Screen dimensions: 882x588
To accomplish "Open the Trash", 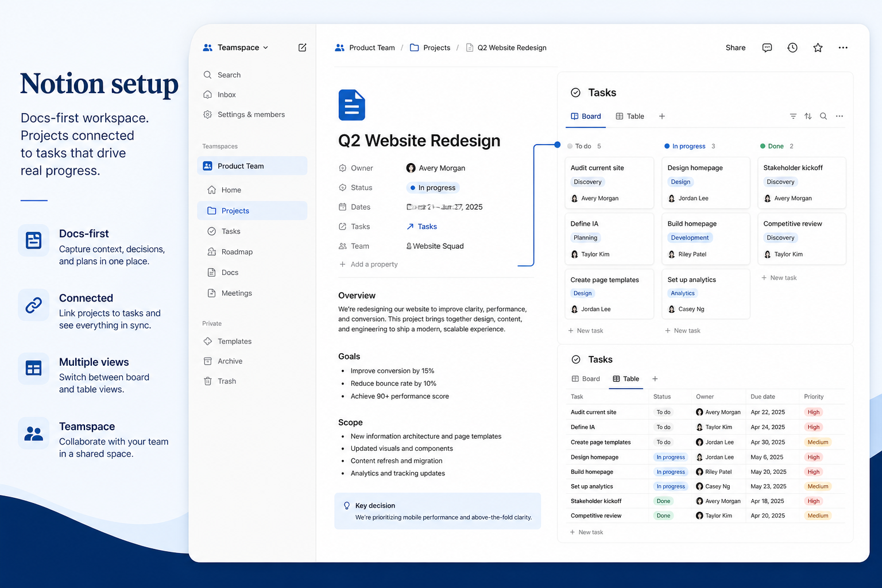I will click(x=219, y=381).
